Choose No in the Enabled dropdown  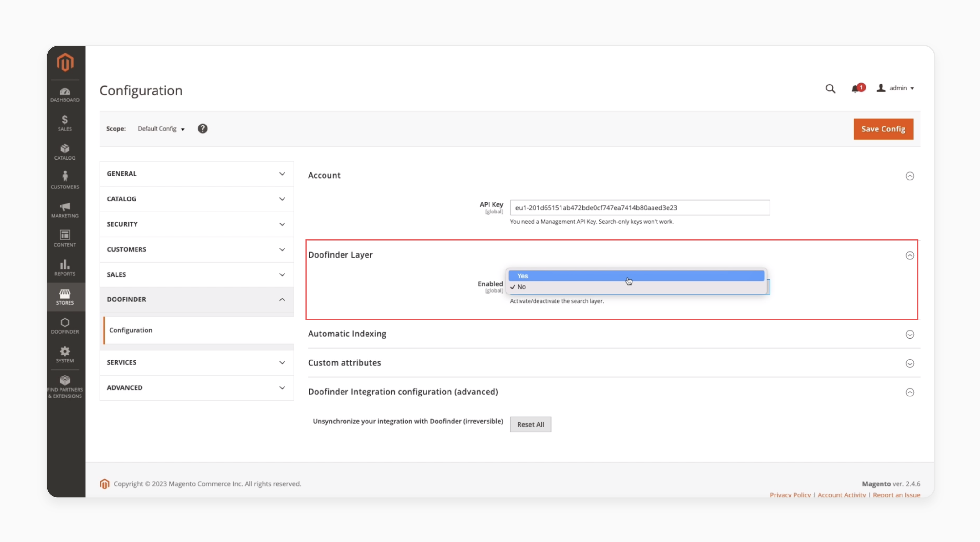(636, 287)
